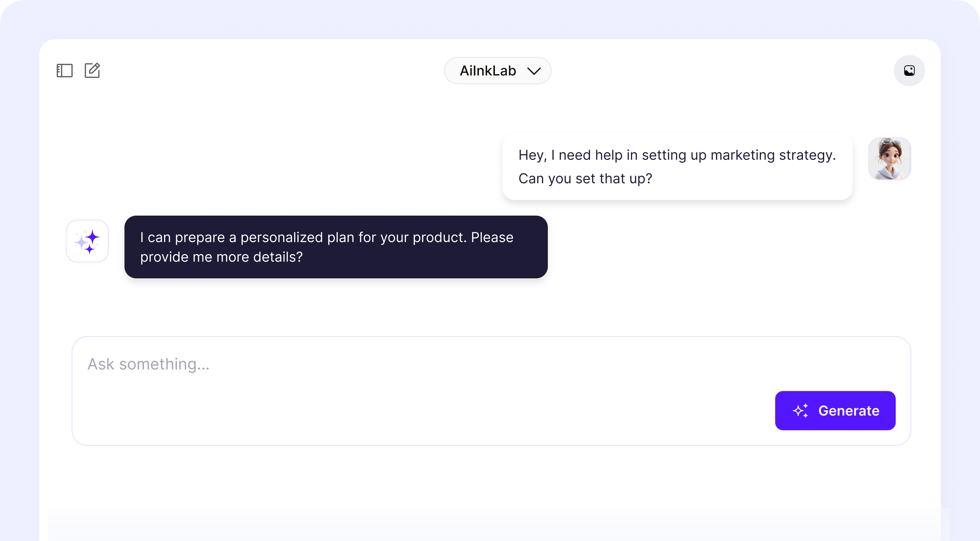Toggle the sidebar panel icon
This screenshot has height=541, width=980.
click(x=64, y=71)
